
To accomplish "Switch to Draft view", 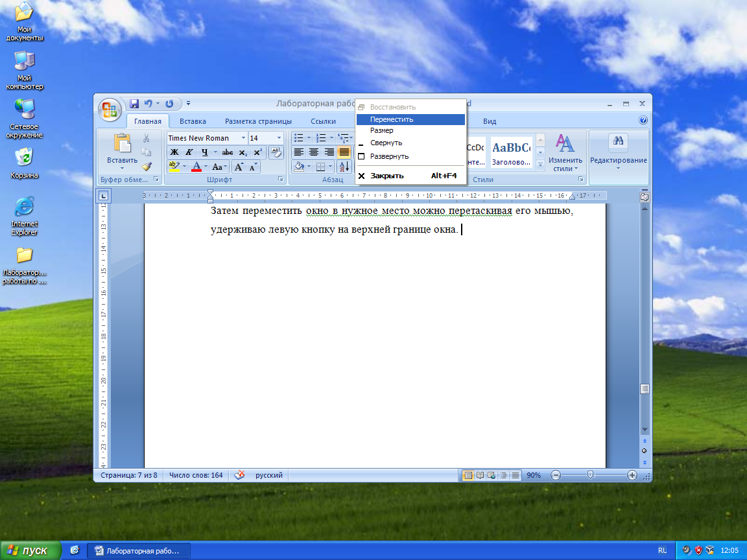I will (515, 475).
